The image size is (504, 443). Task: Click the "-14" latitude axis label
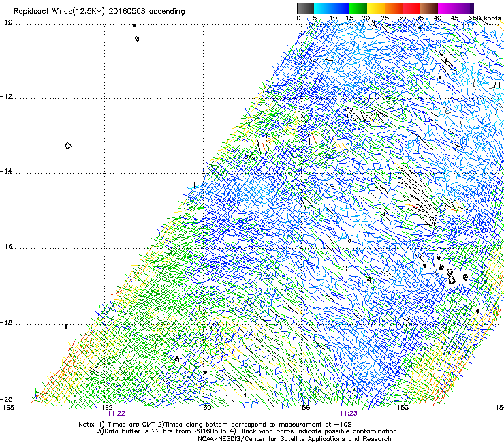6,172
